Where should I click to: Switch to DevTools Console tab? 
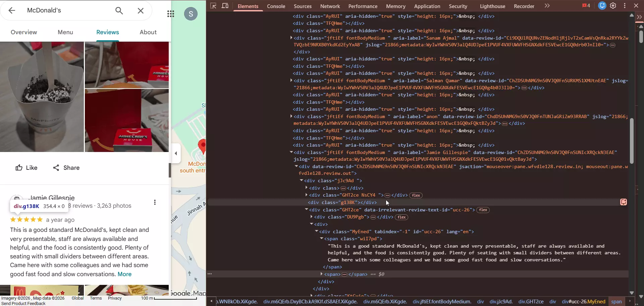(x=276, y=6)
